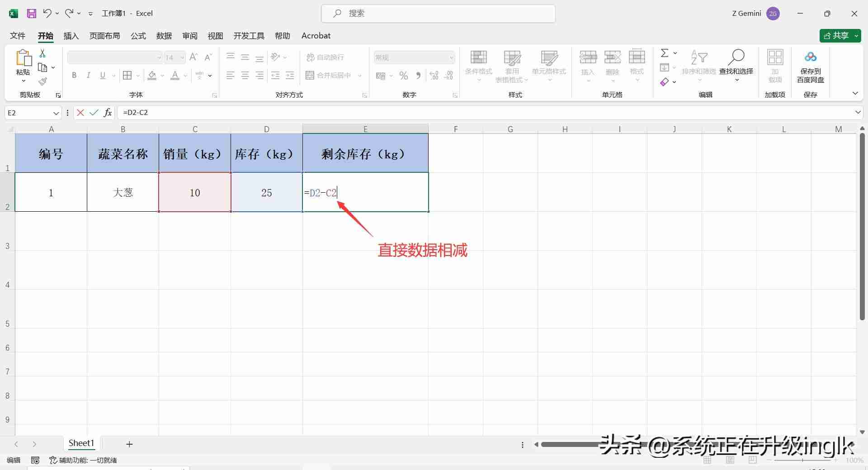The width and height of the screenshot is (868, 470).
Task: Click Conditional Formatting (条件格式) button
Action: pyautogui.click(x=478, y=66)
